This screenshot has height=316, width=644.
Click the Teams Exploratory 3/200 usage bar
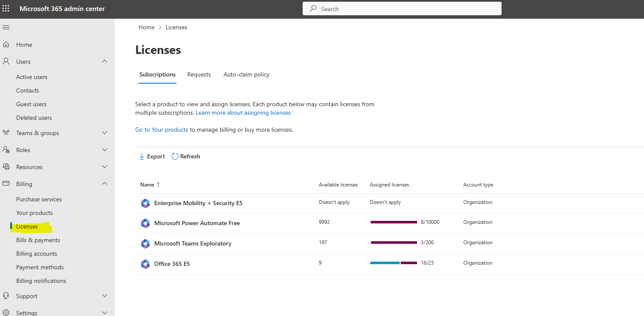pos(394,243)
